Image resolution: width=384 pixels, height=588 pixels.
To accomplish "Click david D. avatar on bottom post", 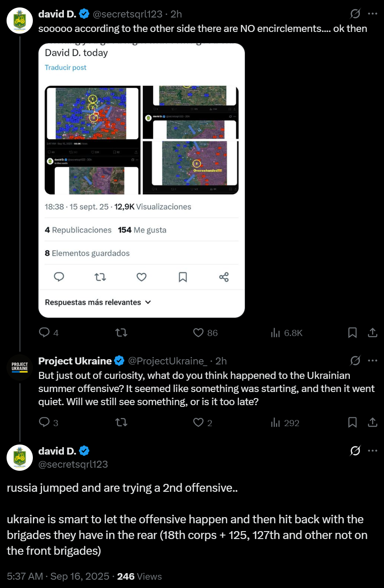I will (20, 458).
